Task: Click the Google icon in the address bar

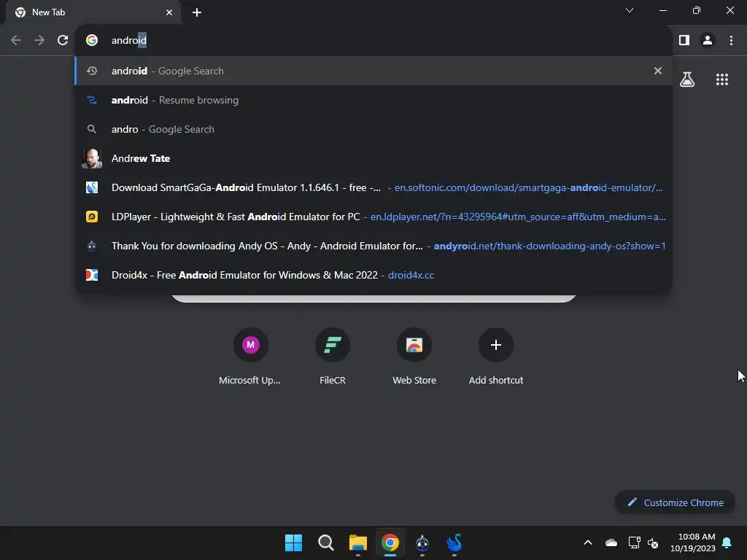Action: pyautogui.click(x=92, y=40)
